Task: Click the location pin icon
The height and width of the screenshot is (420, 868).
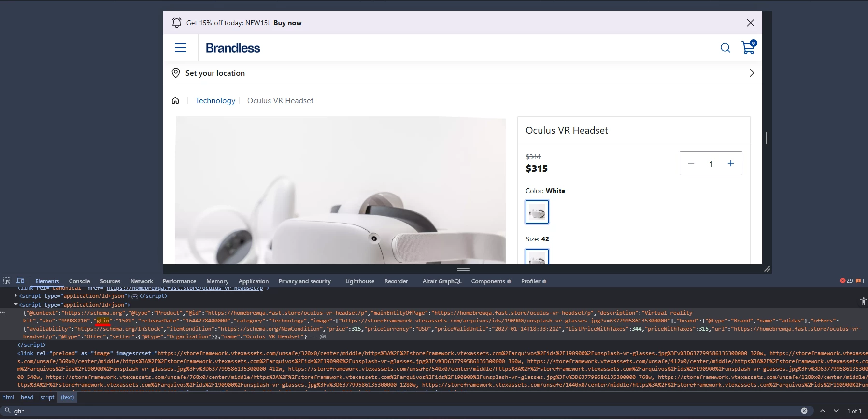Action: (176, 73)
